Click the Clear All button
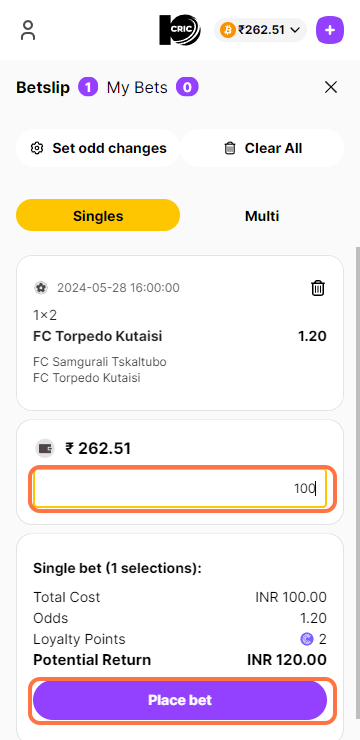360x740 pixels. coord(262,148)
